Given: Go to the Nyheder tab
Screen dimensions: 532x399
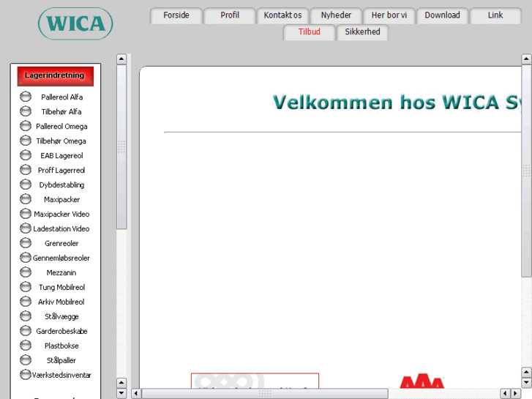Looking at the screenshot, I should click(x=336, y=15).
